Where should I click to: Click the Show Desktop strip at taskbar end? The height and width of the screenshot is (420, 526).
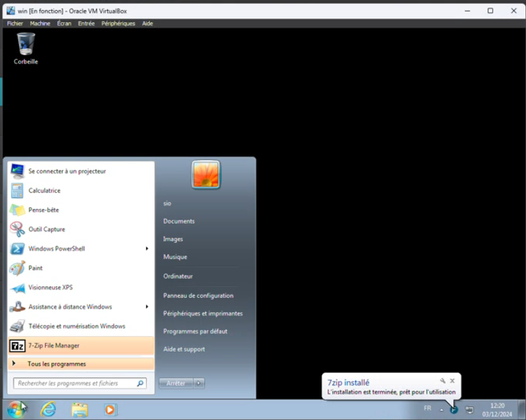(x=521, y=409)
